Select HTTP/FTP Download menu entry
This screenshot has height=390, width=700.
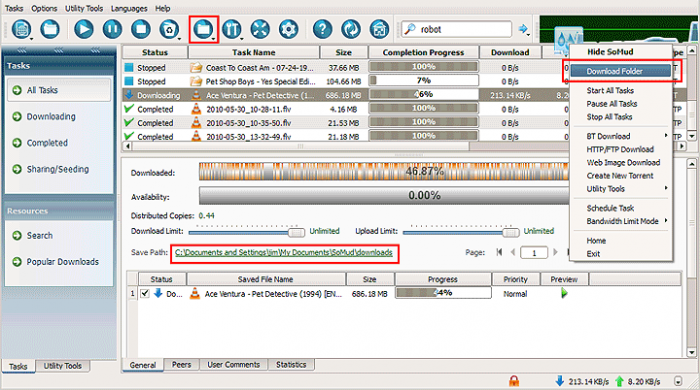click(620, 149)
